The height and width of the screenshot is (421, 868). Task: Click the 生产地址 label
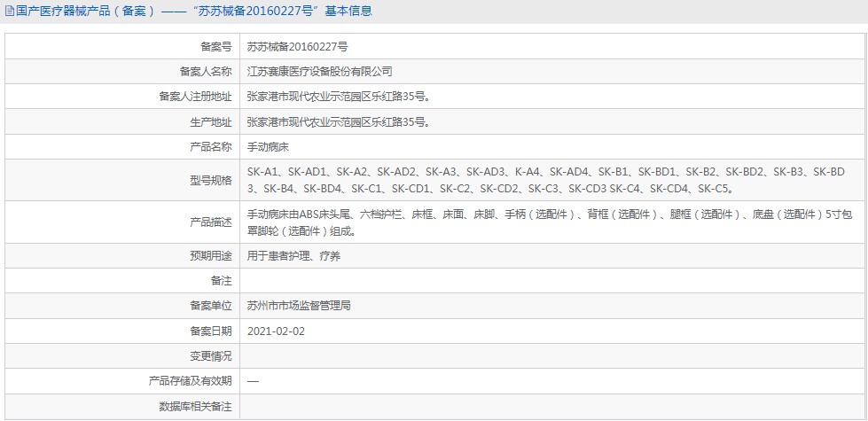tap(210, 122)
